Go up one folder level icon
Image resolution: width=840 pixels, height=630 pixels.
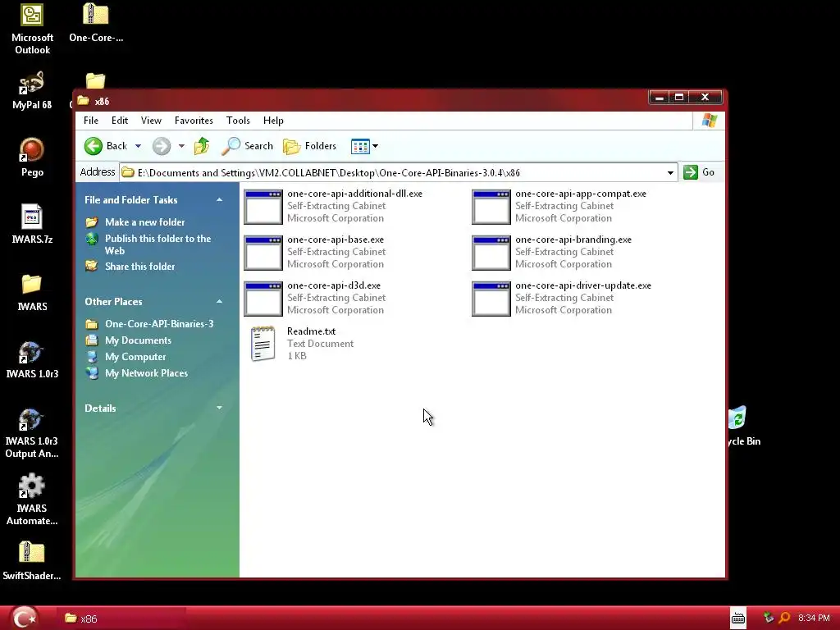[202, 146]
